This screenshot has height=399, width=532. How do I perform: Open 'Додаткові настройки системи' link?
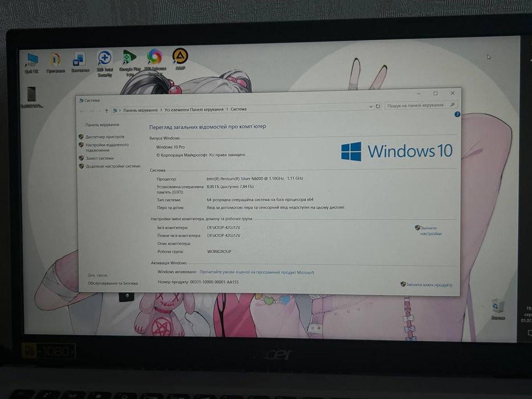(x=113, y=166)
